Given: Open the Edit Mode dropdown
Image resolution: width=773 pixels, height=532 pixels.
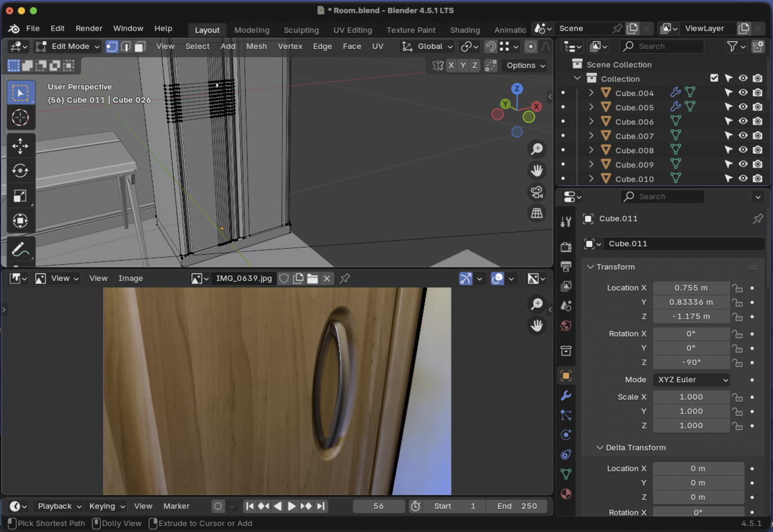Looking at the screenshot, I should (68, 46).
